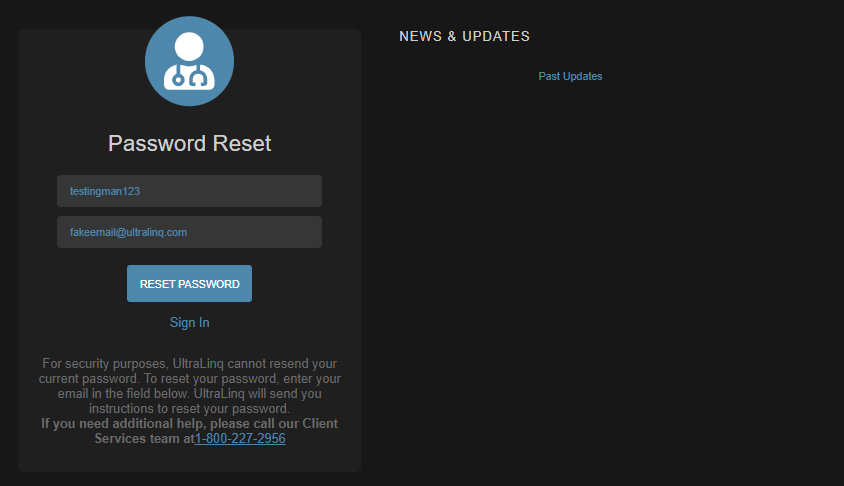Open the Past Updates link

[570, 76]
